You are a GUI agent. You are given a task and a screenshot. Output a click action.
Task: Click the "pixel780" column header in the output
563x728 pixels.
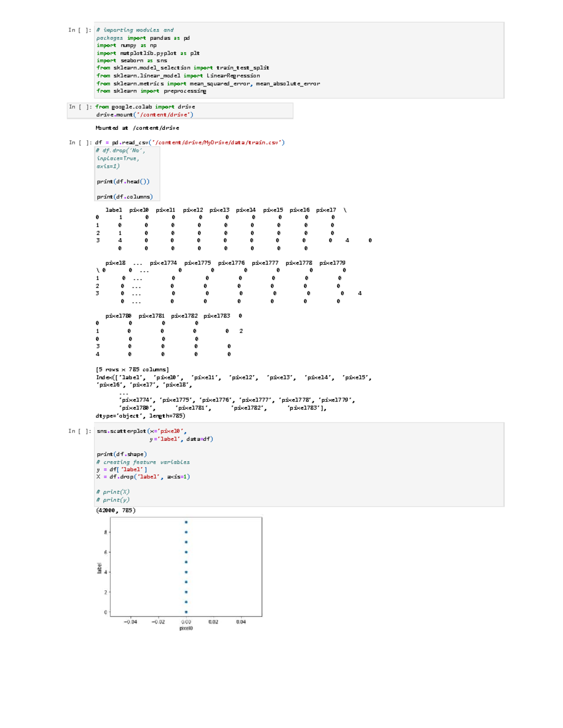pos(118,316)
